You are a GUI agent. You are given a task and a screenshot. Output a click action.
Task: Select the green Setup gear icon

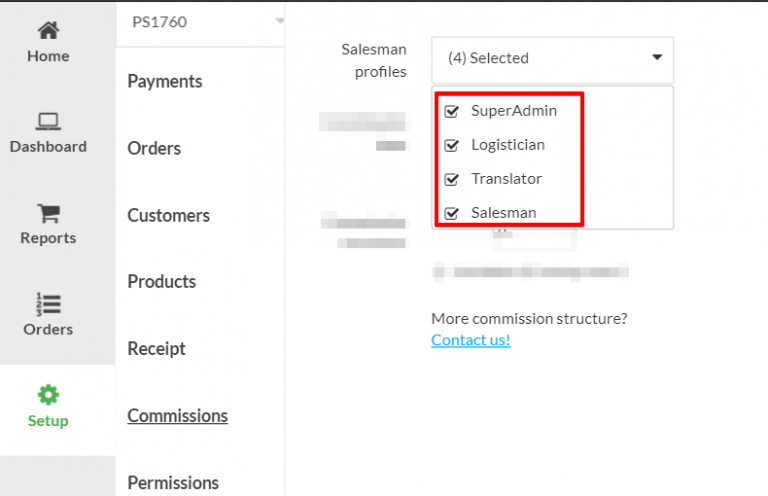(48, 395)
